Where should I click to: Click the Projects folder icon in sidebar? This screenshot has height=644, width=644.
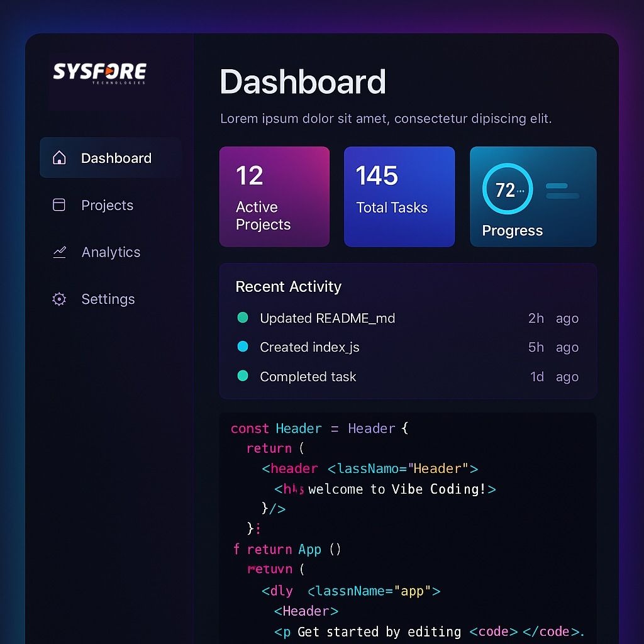(59, 205)
